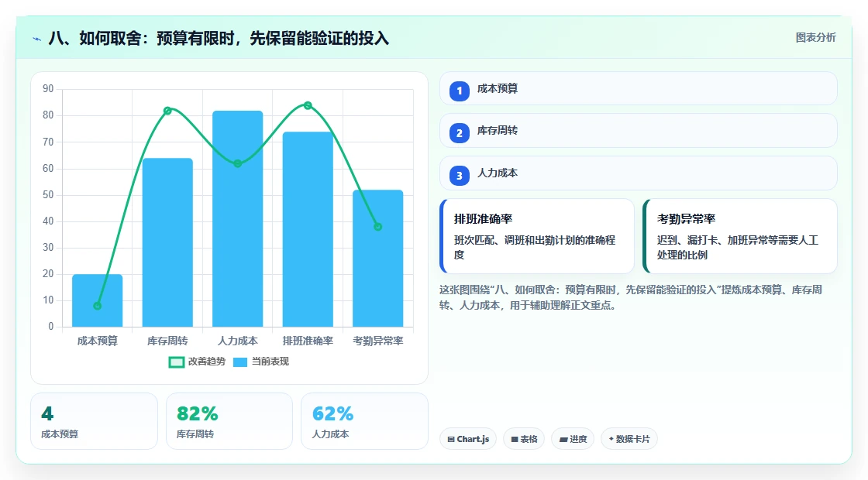868x480 pixels.
Task: Click x-axis label 人力成本
Action: (x=237, y=341)
